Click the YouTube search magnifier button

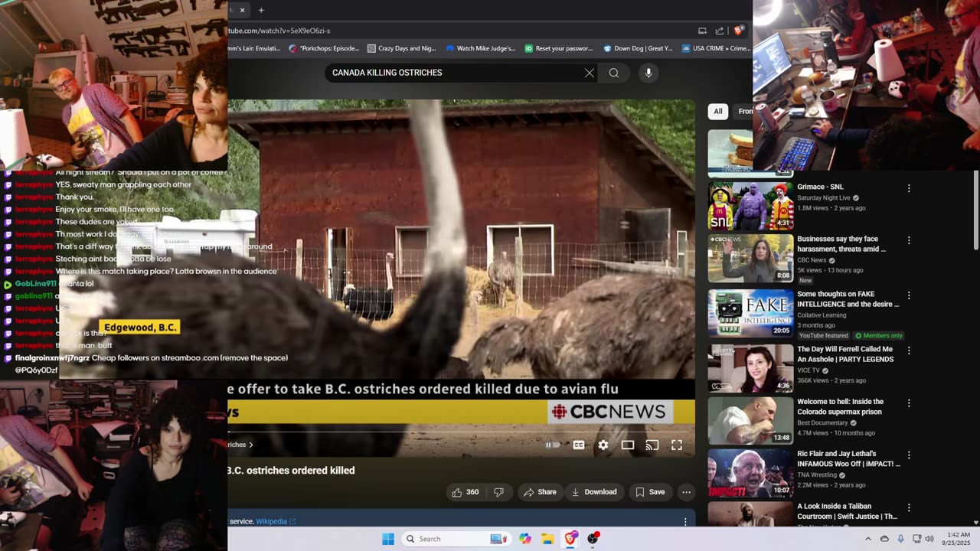(614, 73)
